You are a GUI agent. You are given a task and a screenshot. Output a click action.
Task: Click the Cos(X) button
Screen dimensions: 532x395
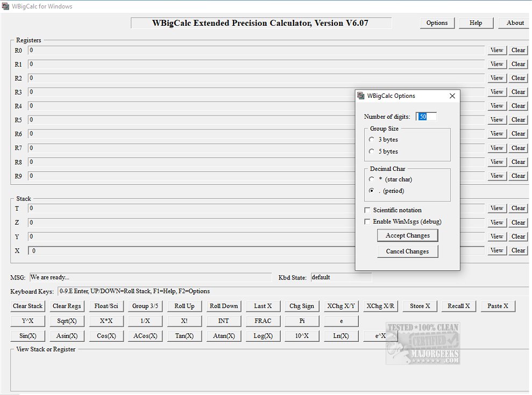click(x=106, y=336)
